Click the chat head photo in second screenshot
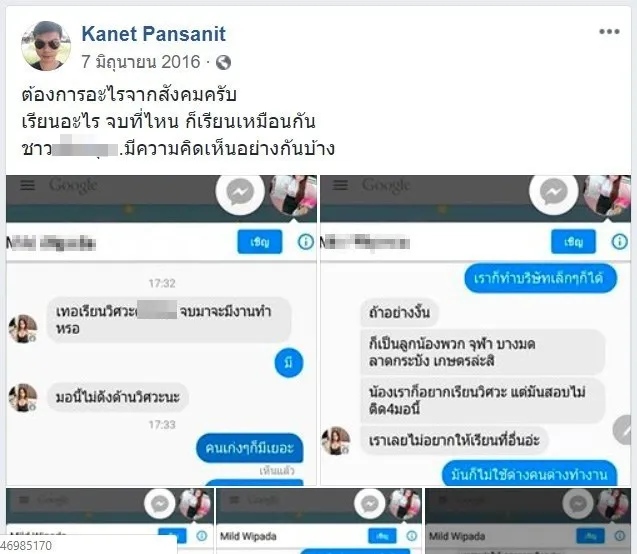Screen dimensions: 637x554 point(607,195)
